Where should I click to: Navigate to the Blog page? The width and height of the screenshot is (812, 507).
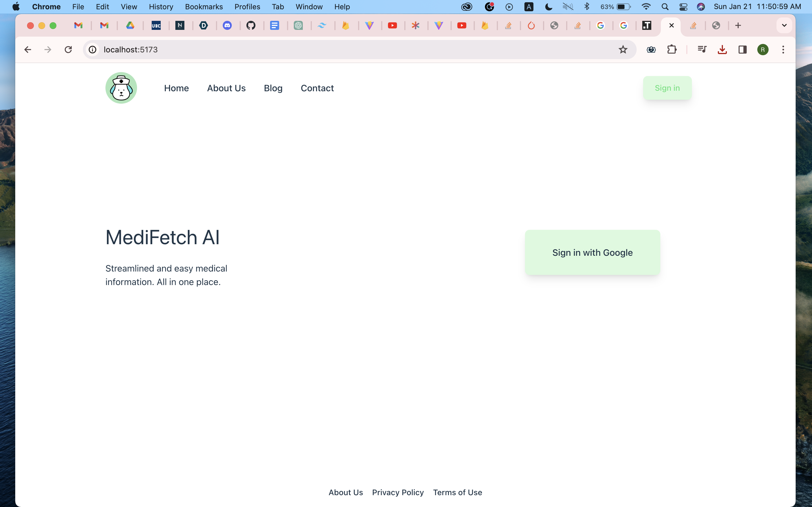(x=273, y=88)
